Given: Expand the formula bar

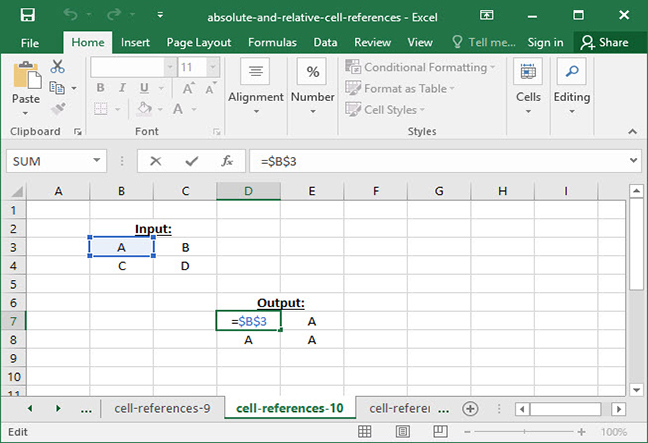Looking at the screenshot, I should (x=634, y=160).
